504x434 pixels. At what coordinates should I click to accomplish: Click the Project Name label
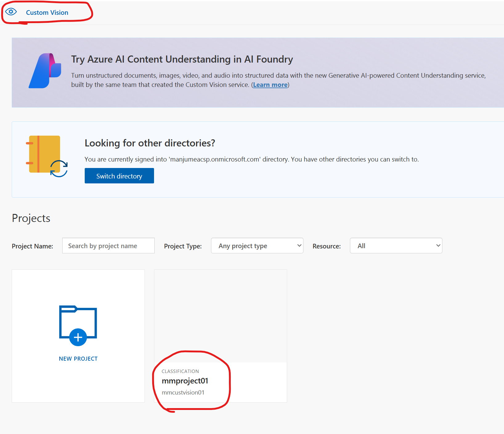pyautogui.click(x=32, y=246)
